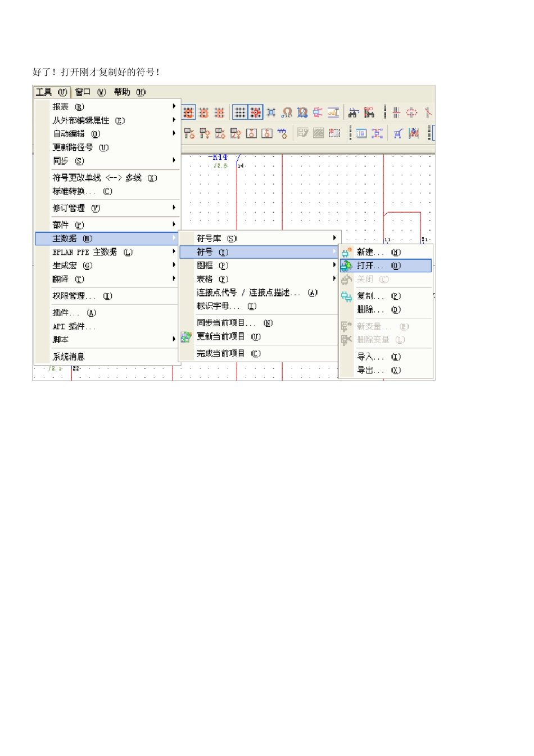Open EPLAN PPE 主数据 (L) entry
Viewport: 534px width, 756px height.
point(107,252)
